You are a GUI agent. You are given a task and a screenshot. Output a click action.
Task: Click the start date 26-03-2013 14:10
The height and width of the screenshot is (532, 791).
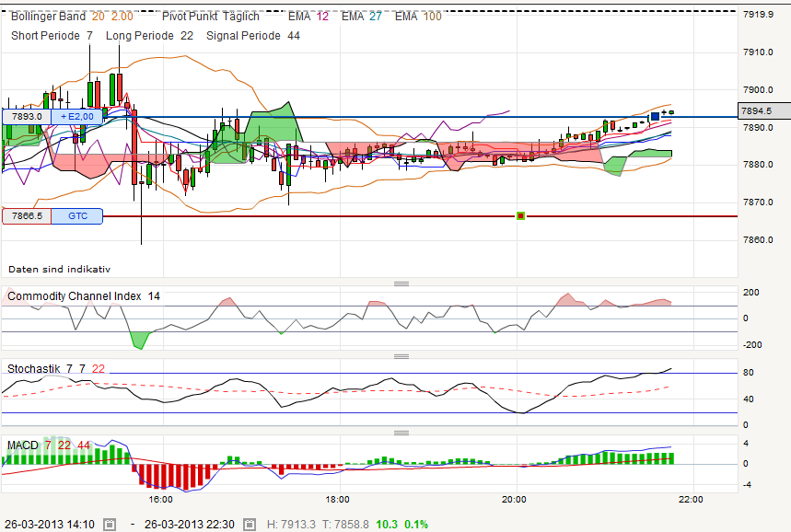pyautogui.click(x=50, y=525)
